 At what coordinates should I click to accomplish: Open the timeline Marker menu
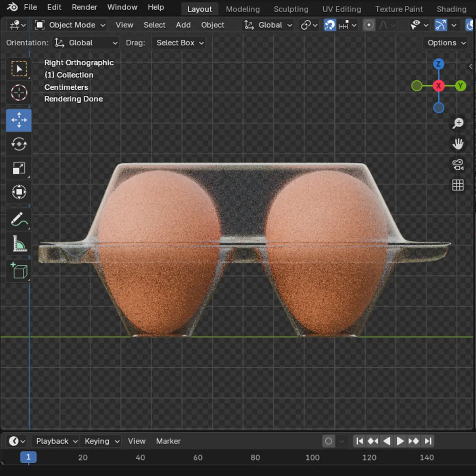(168, 441)
